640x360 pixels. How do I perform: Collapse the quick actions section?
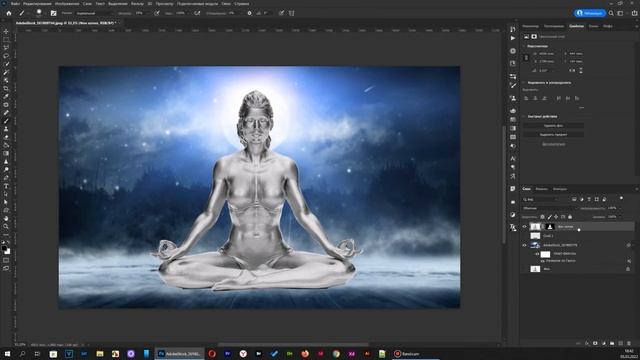coord(524,116)
